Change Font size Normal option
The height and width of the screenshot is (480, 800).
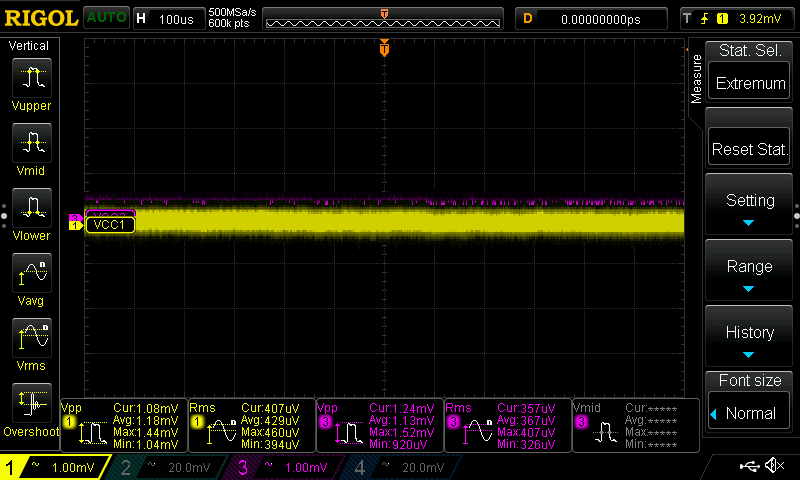[749, 412]
